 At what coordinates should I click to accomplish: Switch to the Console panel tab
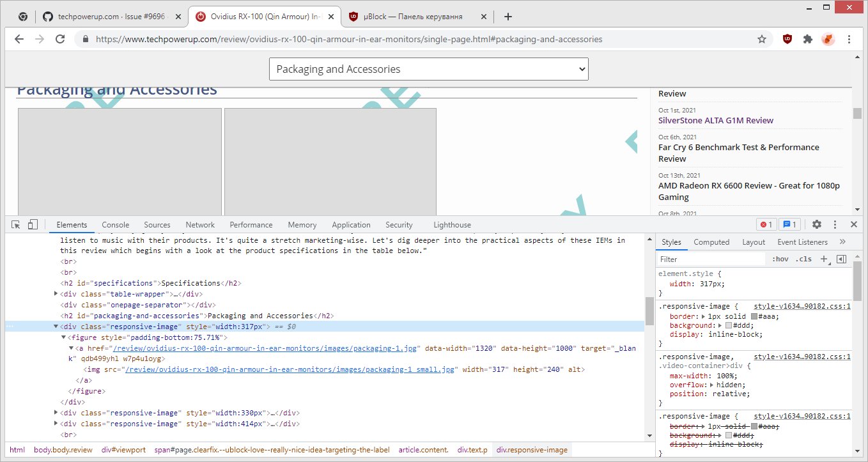click(x=115, y=224)
